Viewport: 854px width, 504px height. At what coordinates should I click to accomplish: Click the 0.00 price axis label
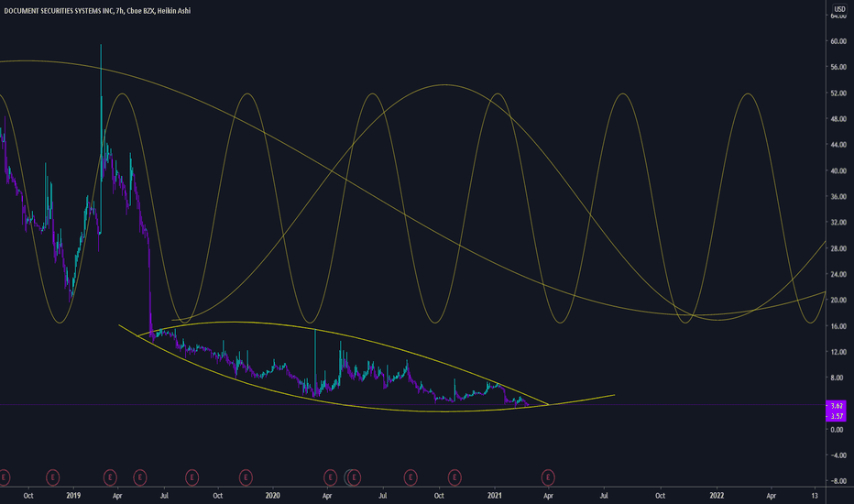point(838,430)
